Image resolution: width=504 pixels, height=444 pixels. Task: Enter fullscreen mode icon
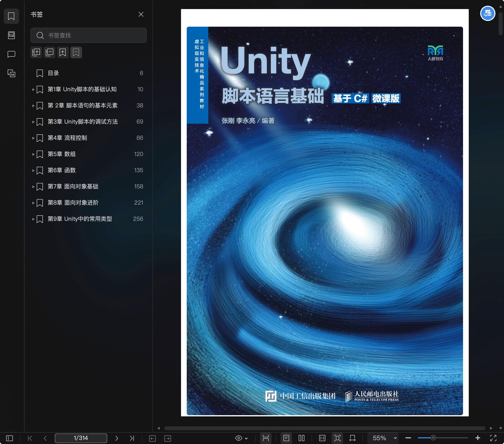(493, 438)
